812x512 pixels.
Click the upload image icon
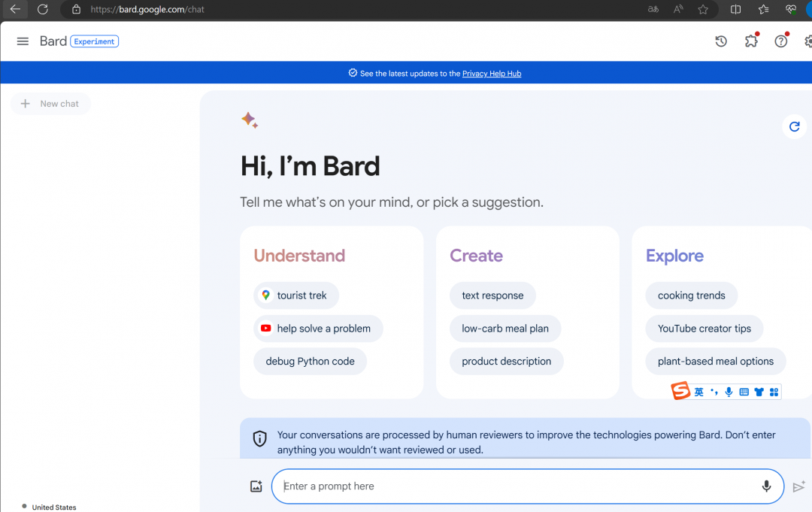256,486
